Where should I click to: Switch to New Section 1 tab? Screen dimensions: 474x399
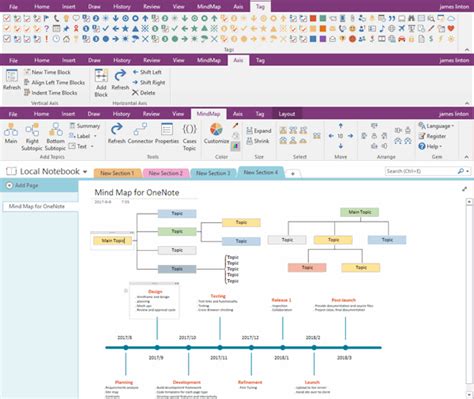[117, 173]
